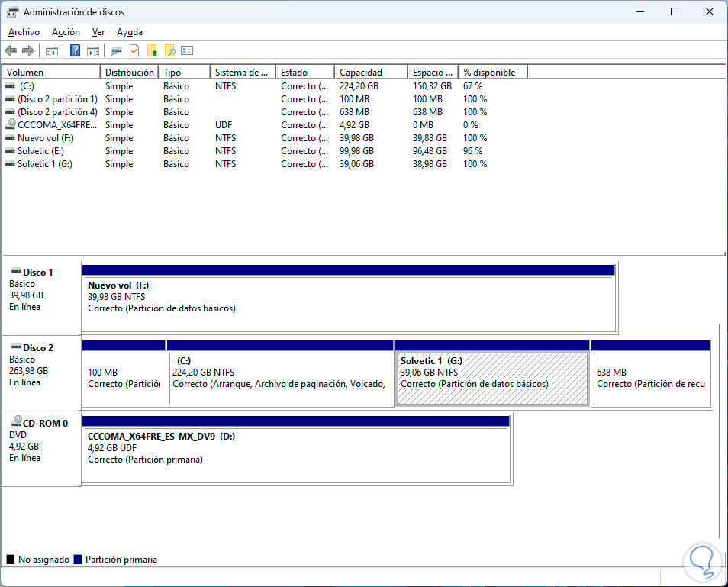Open the Ayuda menu
The image size is (728, 587).
coord(130,32)
